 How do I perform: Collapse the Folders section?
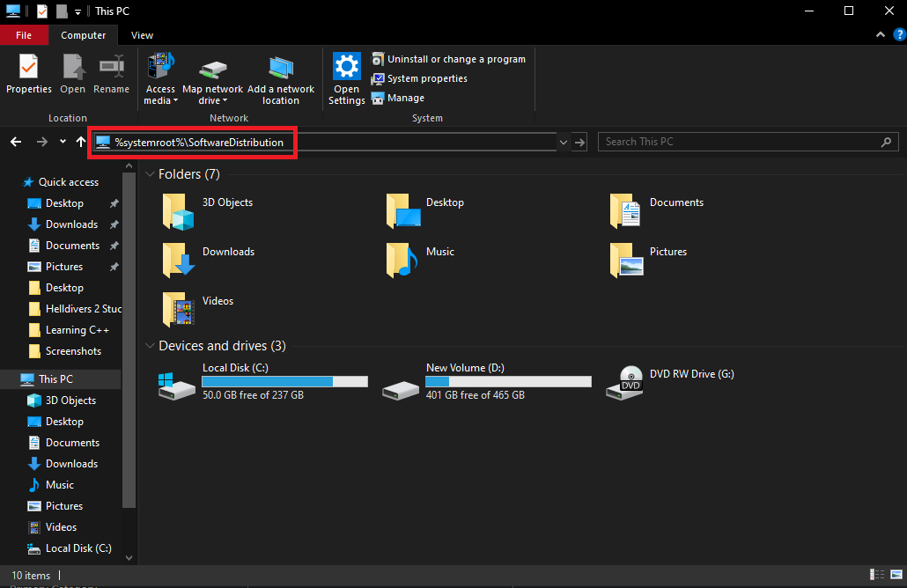(x=150, y=173)
